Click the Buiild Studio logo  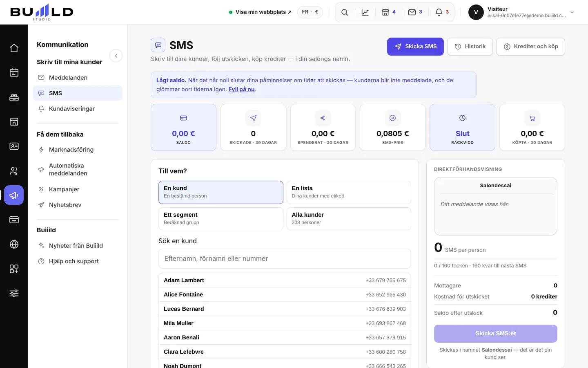pos(42,12)
